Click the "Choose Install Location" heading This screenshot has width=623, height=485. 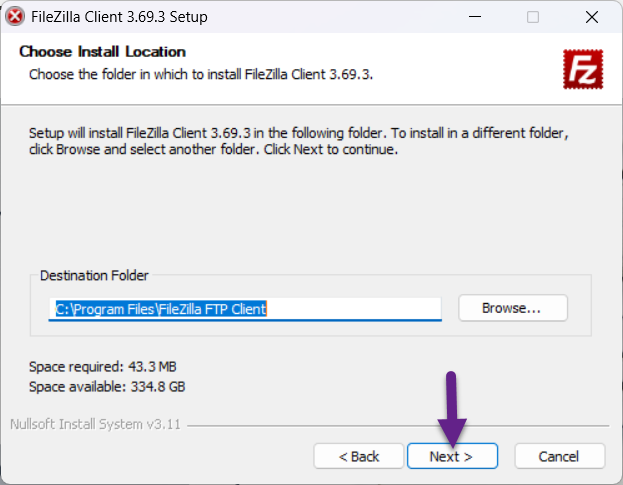[102, 52]
